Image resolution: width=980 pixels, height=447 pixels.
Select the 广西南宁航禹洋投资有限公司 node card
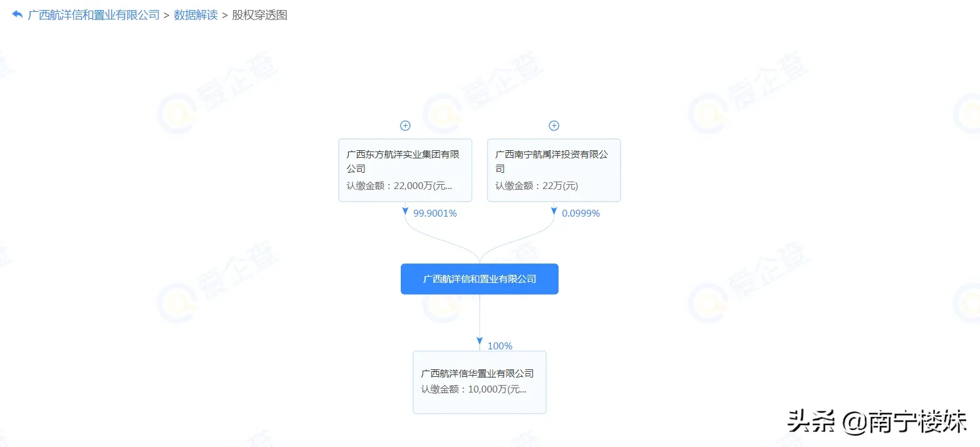tap(554, 170)
